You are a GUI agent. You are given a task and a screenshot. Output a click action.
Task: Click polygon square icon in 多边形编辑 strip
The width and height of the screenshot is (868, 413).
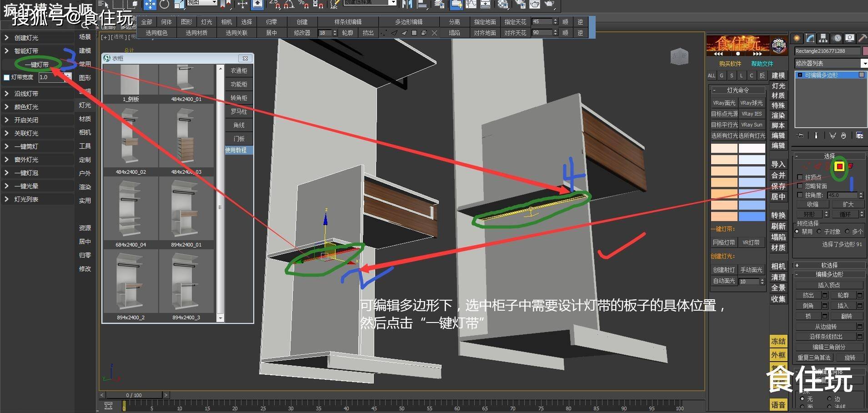(414, 33)
